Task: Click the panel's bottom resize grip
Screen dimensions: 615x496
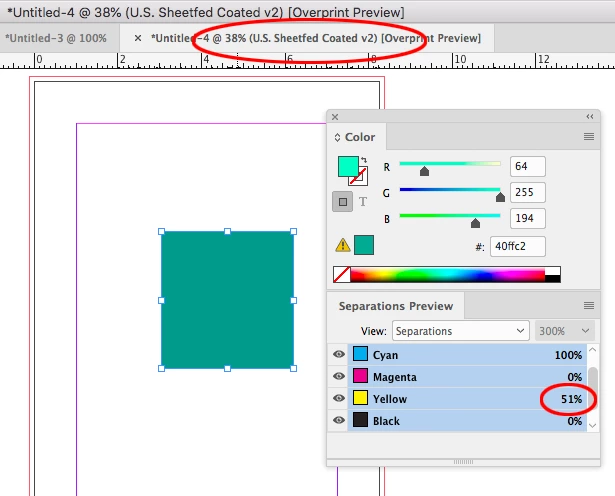Action: click(463, 462)
